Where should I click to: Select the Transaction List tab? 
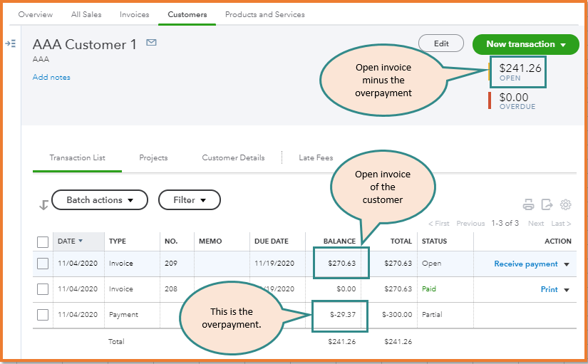77,158
